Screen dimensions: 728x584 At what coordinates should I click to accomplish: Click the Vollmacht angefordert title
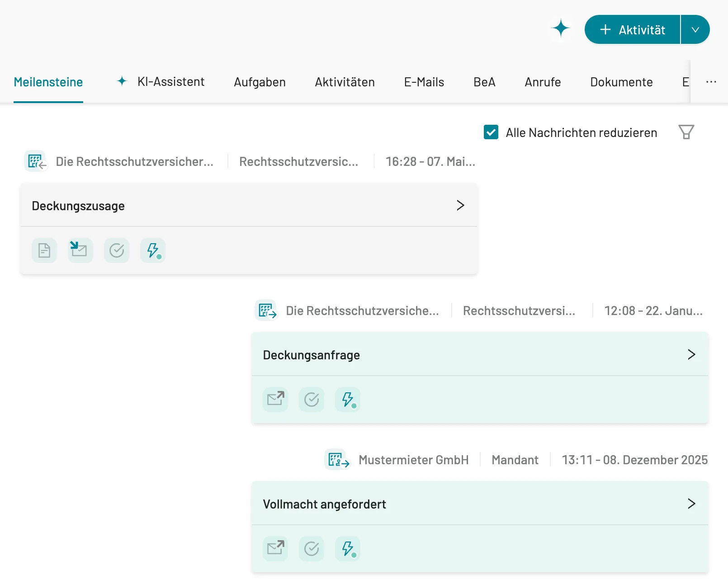pos(325,504)
